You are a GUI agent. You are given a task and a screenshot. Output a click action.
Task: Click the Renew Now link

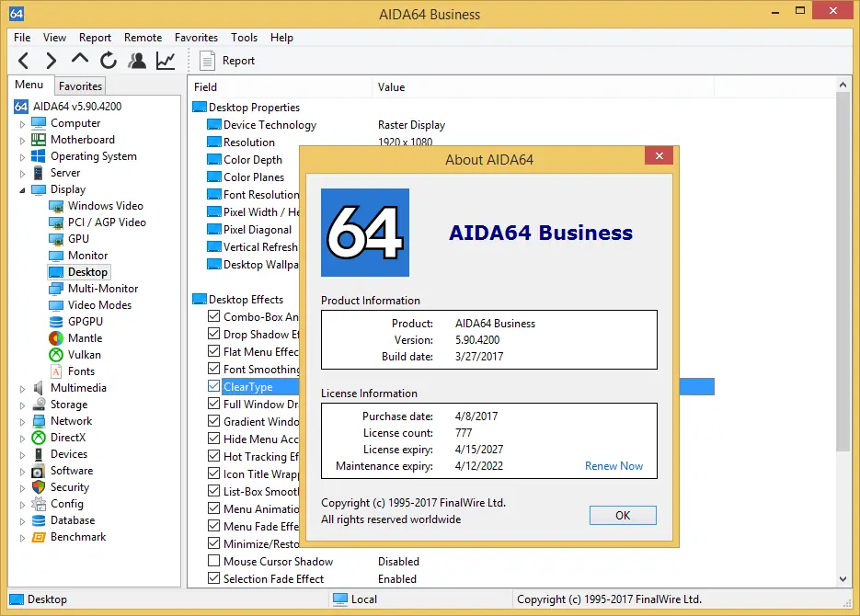pos(613,466)
